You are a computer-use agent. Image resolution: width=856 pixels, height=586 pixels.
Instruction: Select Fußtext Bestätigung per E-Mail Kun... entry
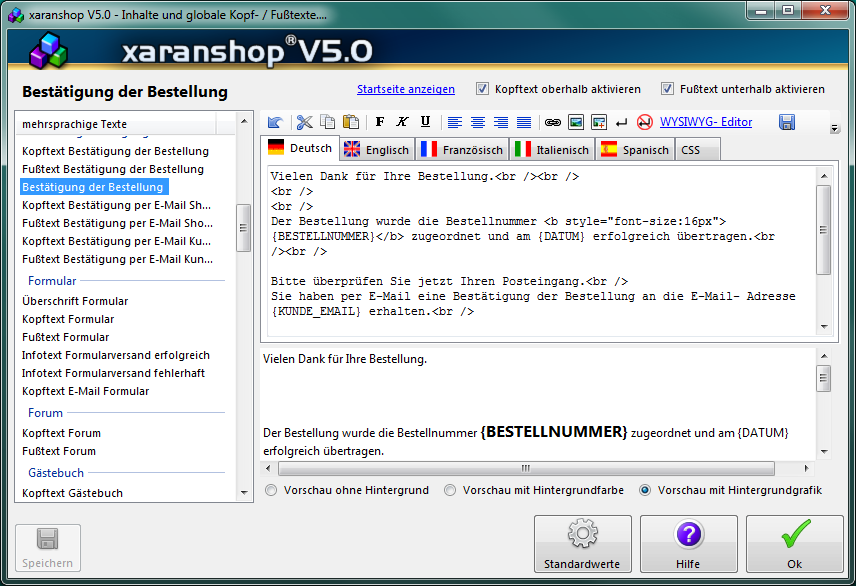click(x=117, y=259)
